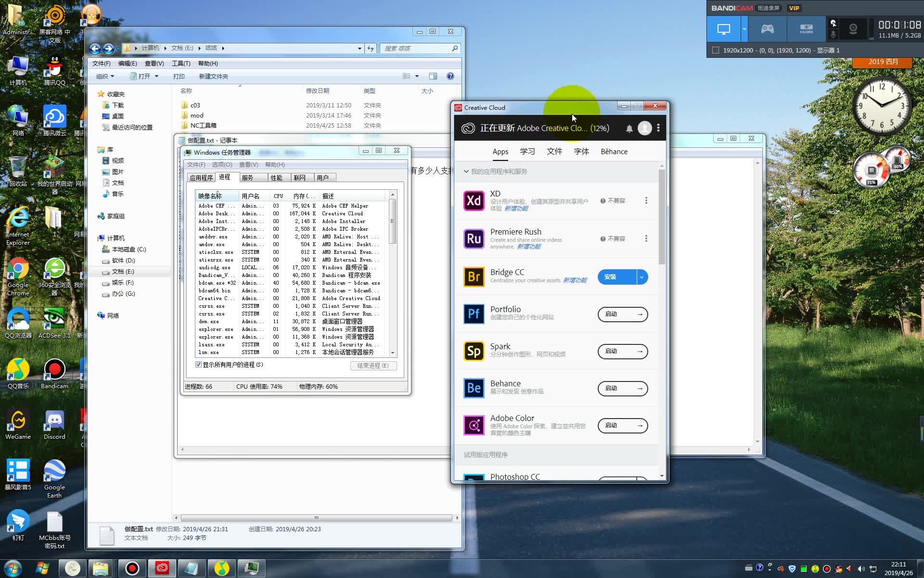The image size is (924, 578).
Task: Open the 字体 tab in Creative Cloud
Action: click(x=581, y=152)
